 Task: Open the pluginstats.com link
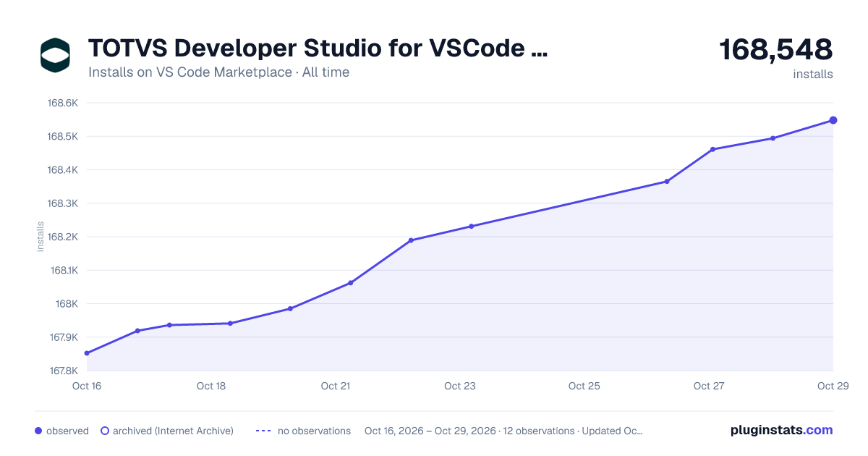point(782,430)
